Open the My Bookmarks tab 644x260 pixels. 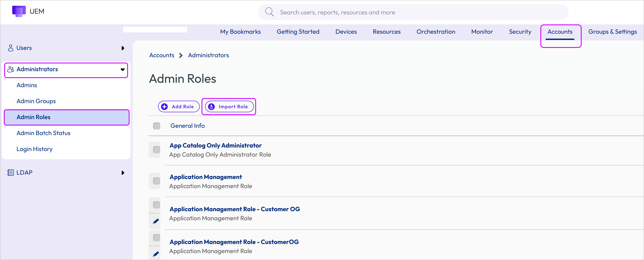click(240, 32)
